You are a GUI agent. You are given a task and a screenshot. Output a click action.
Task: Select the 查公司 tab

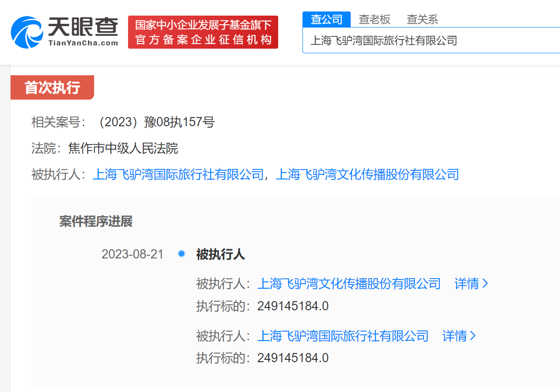pyautogui.click(x=326, y=19)
